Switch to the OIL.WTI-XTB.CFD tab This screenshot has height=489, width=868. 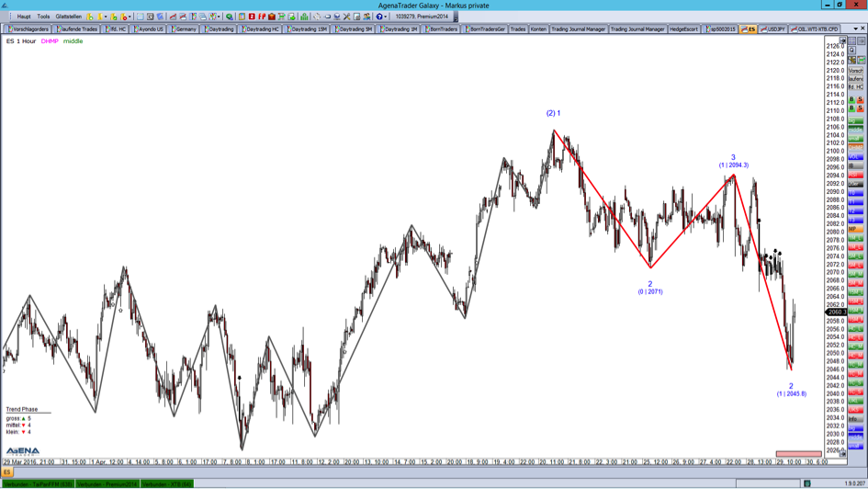coord(816,28)
